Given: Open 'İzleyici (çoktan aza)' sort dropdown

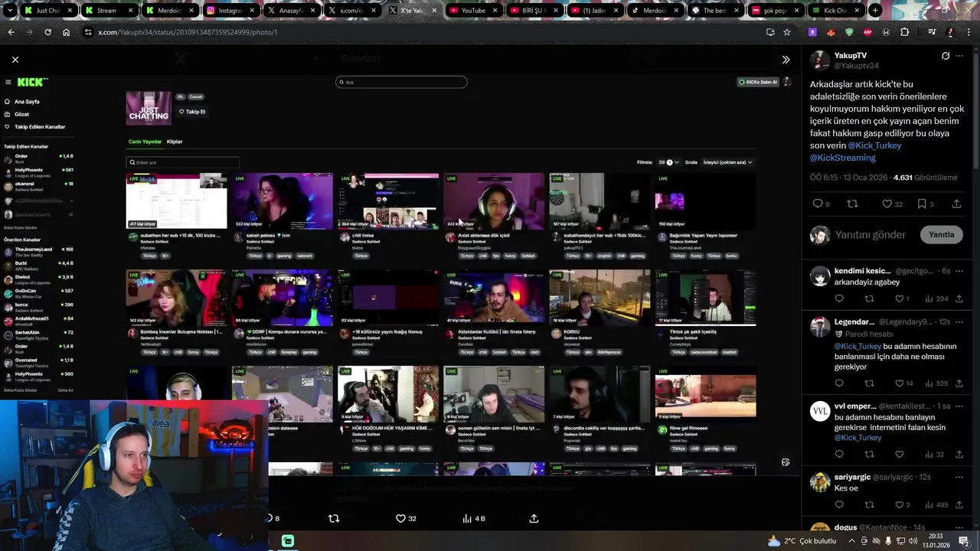Looking at the screenshot, I should (728, 162).
